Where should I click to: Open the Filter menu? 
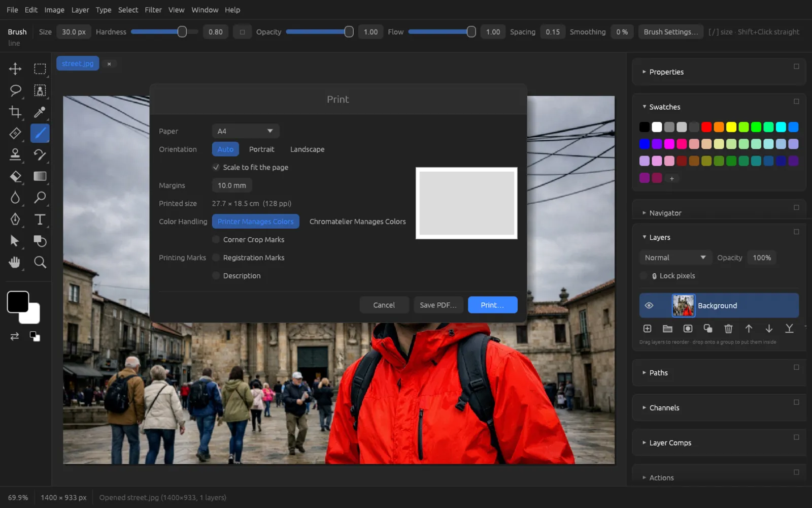point(153,10)
